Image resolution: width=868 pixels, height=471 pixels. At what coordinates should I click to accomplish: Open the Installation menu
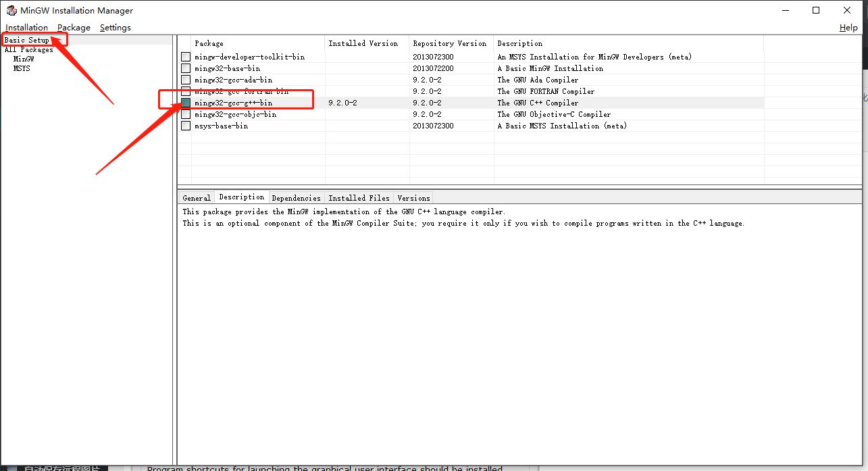(27, 28)
